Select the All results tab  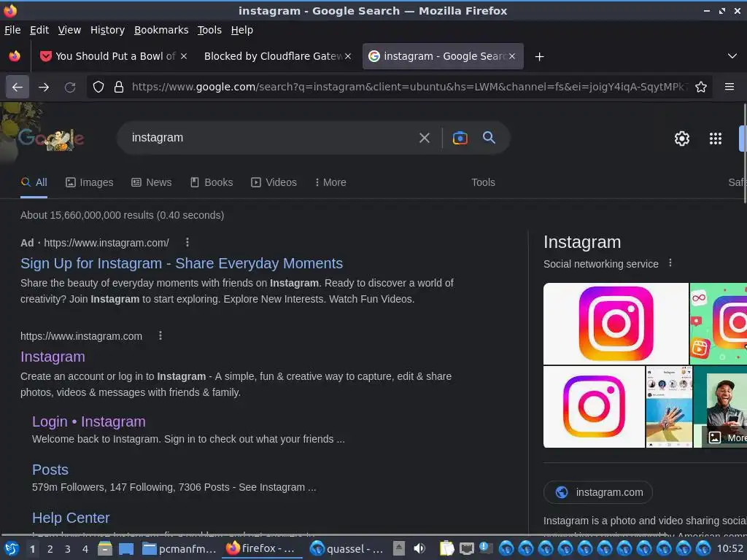tap(34, 182)
